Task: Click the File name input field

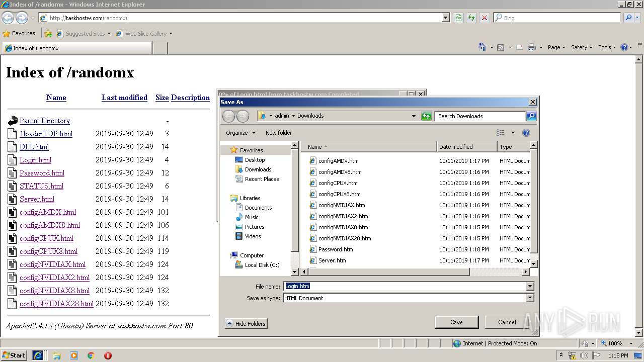Action: tap(405, 286)
